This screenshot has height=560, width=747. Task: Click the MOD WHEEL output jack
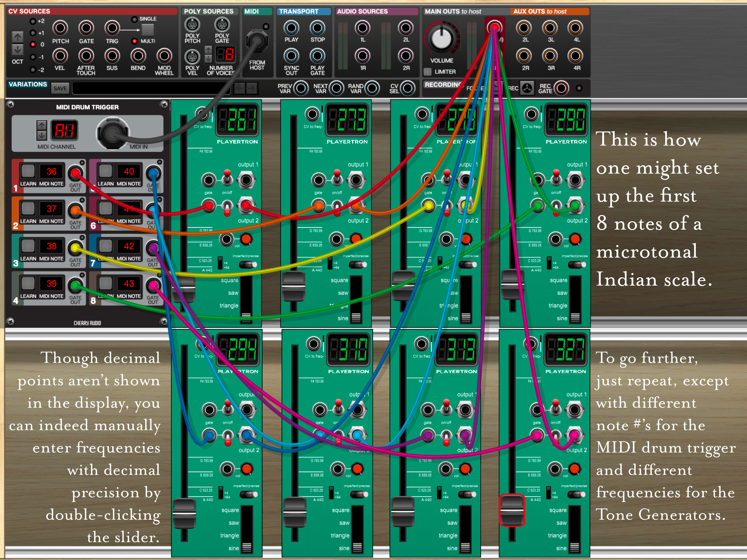[x=164, y=56]
